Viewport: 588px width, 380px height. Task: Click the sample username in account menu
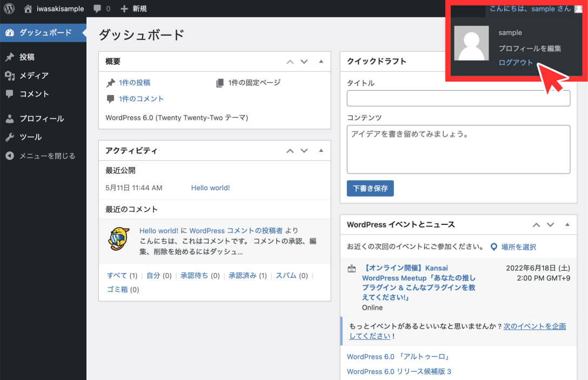[510, 32]
